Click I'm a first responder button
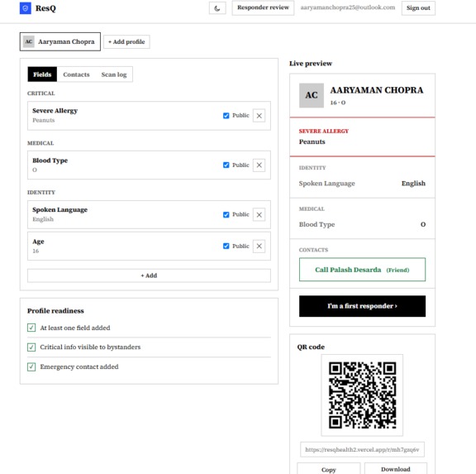Viewport: 476px width, 474px height. coord(362,306)
